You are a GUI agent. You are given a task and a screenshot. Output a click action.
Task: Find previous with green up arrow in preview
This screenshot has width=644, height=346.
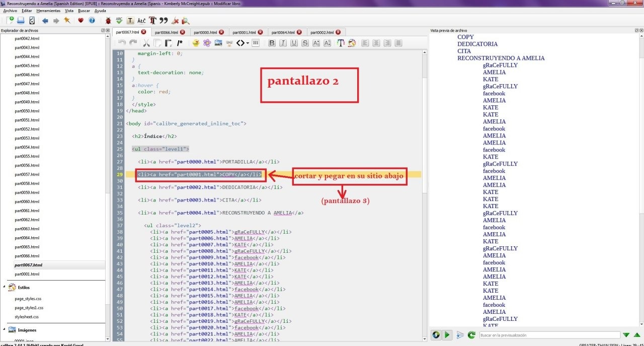[x=637, y=335]
